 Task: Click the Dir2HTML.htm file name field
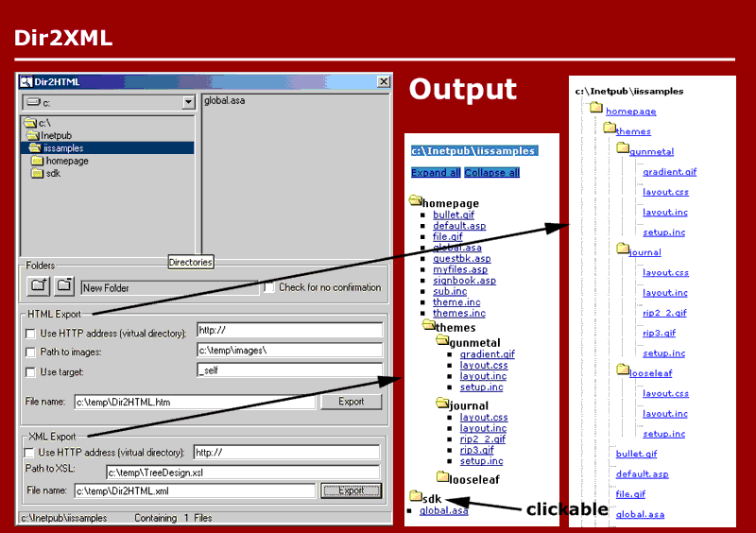tap(194, 402)
